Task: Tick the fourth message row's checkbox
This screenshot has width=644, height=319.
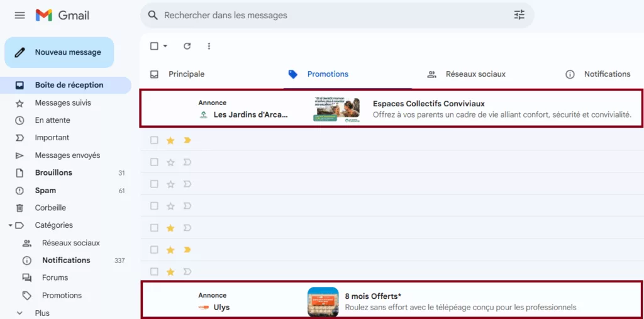Action: coord(154,206)
